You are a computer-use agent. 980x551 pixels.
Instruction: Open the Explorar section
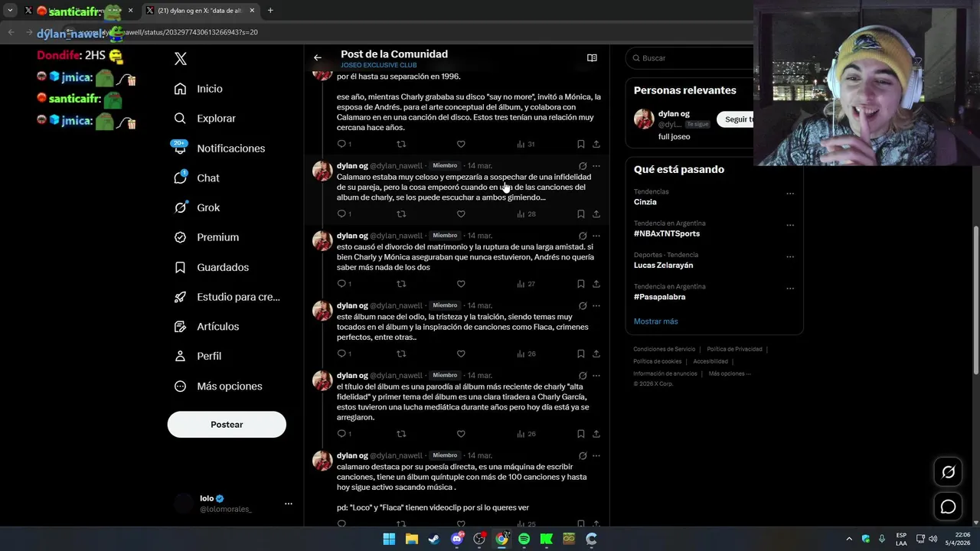(x=204, y=119)
